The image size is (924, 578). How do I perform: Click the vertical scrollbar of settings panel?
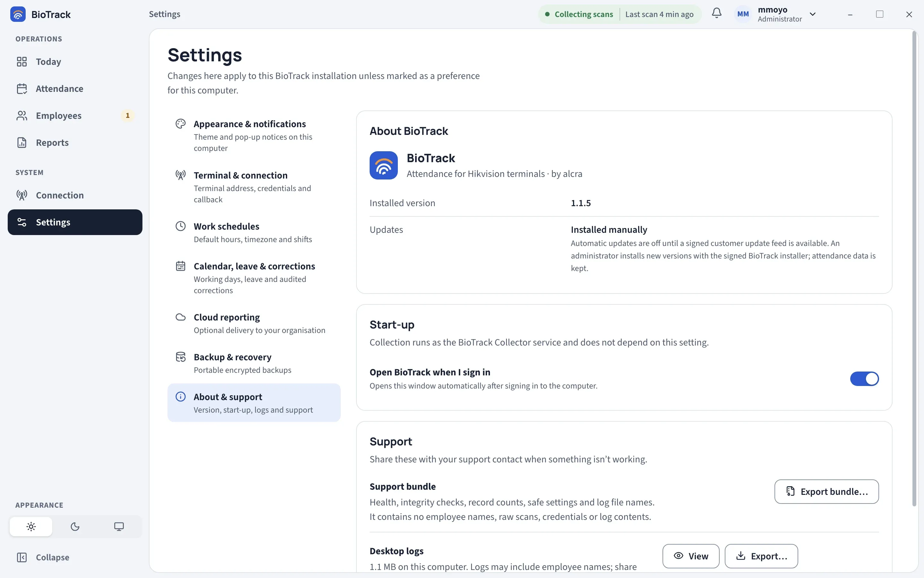point(914,269)
